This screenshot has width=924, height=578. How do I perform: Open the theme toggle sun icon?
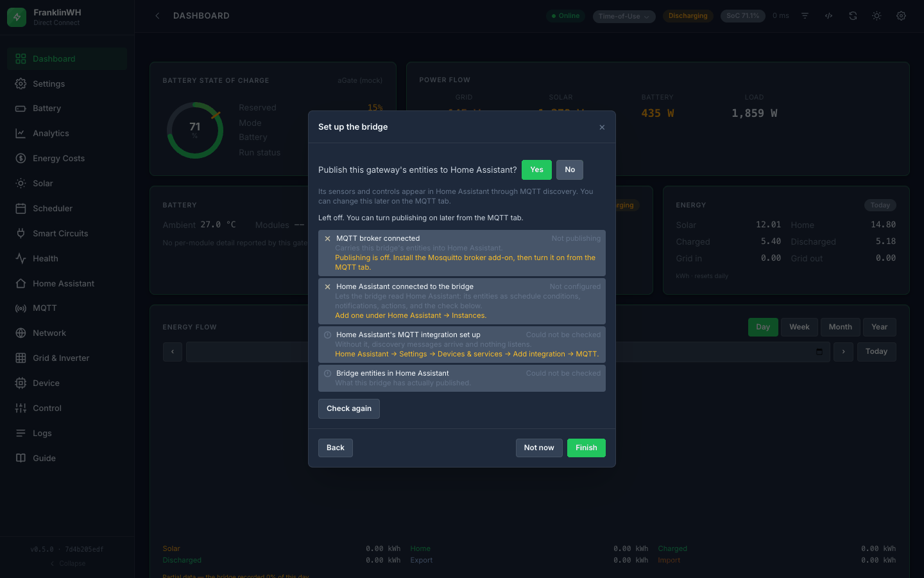(x=877, y=16)
